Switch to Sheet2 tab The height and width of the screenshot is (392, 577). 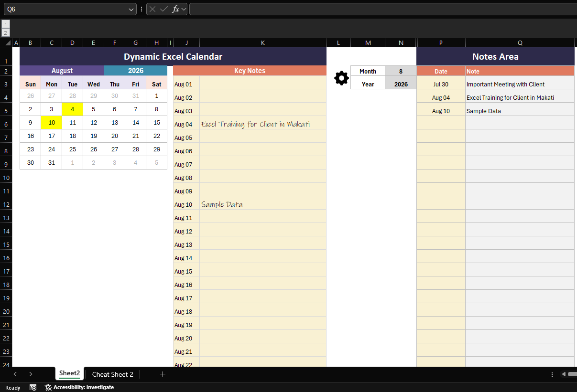[69, 373]
